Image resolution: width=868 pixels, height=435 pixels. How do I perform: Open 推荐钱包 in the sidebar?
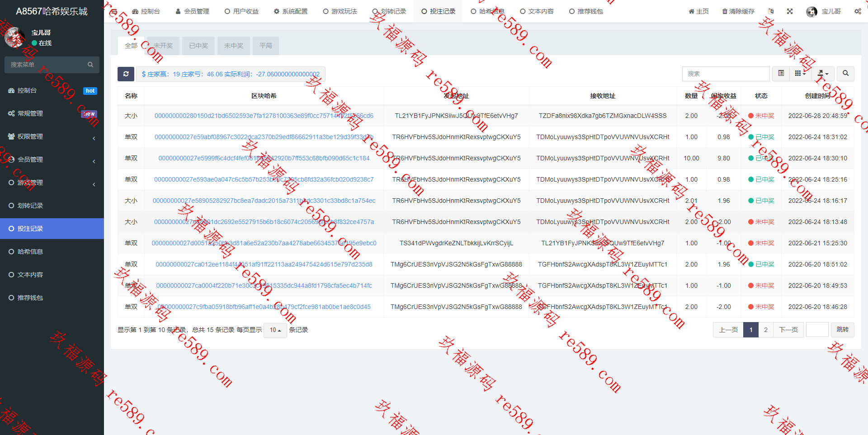(52, 298)
